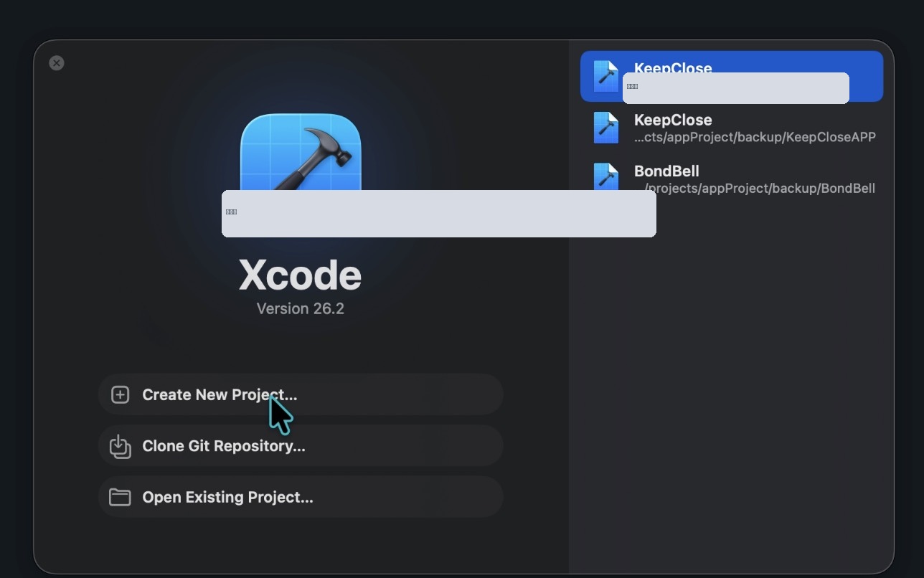This screenshot has height=578, width=924.
Task: Open the BondBell recent project
Action: pos(732,179)
